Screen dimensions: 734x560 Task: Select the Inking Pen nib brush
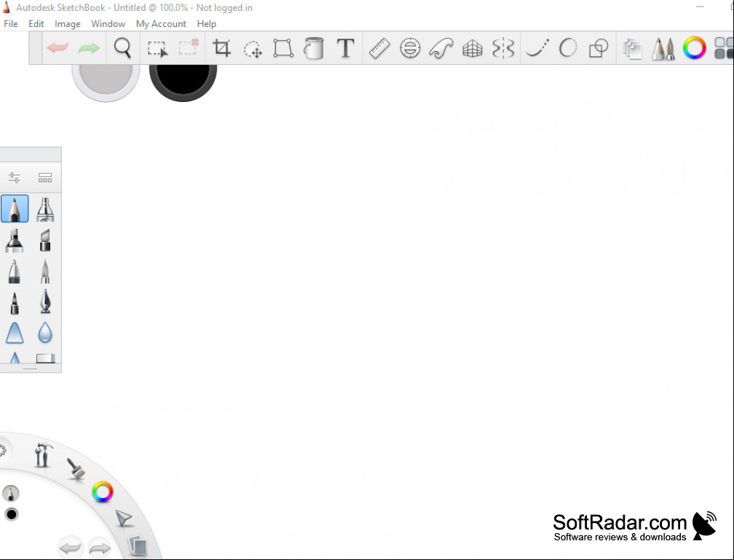pos(45,301)
